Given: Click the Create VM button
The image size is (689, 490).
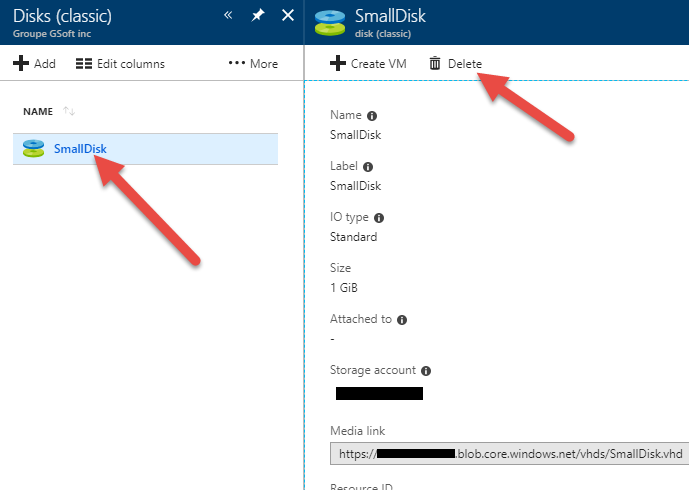Looking at the screenshot, I should point(368,64).
